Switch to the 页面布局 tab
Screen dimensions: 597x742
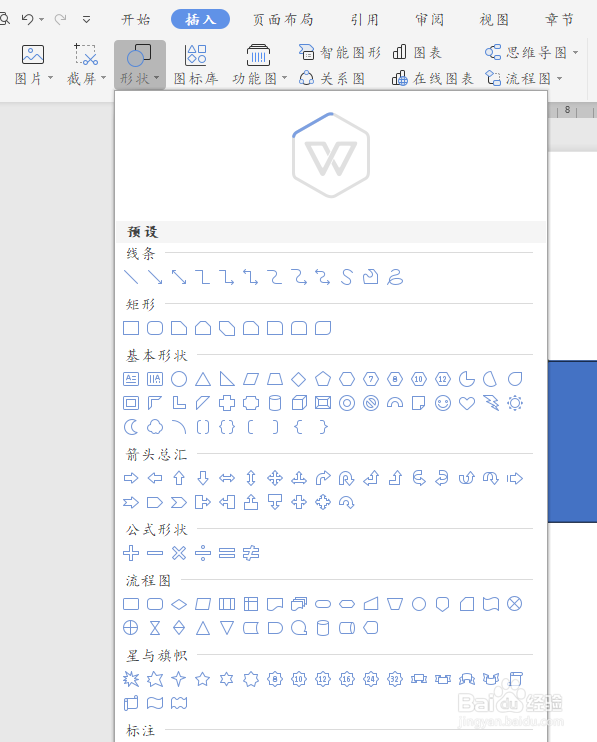point(283,19)
